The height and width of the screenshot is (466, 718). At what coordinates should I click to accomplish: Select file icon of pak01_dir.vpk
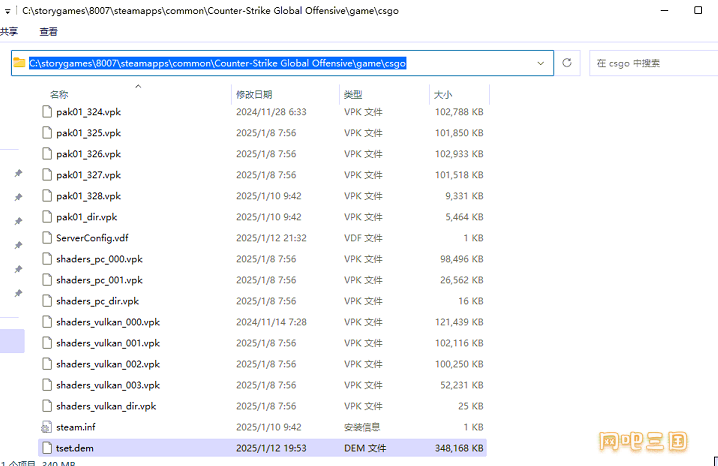(47, 217)
